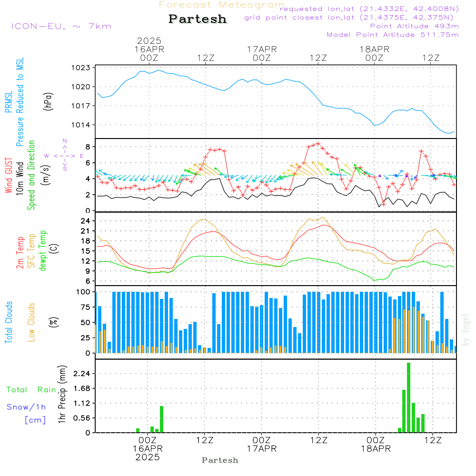Click the 50 cloud cover axis value
The image size is (476, 476).
tap(86, 323)
